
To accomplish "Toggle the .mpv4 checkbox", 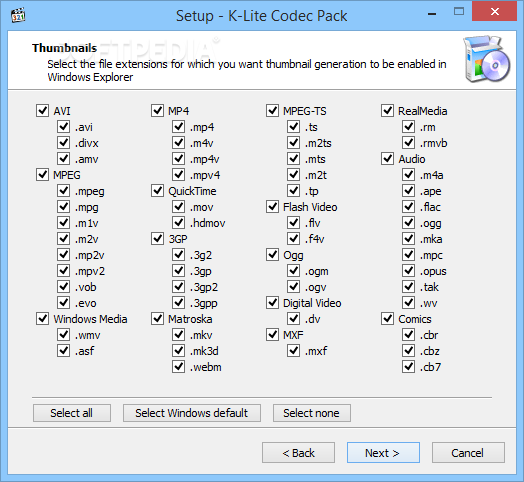I will [178, 174].
